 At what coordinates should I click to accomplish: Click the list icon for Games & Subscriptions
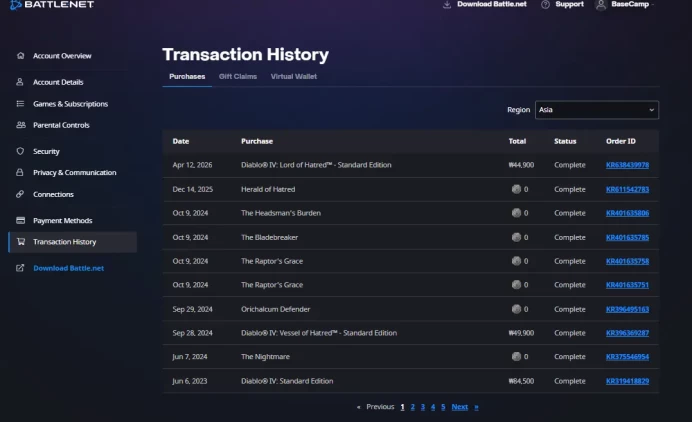(x=20, y=103)
